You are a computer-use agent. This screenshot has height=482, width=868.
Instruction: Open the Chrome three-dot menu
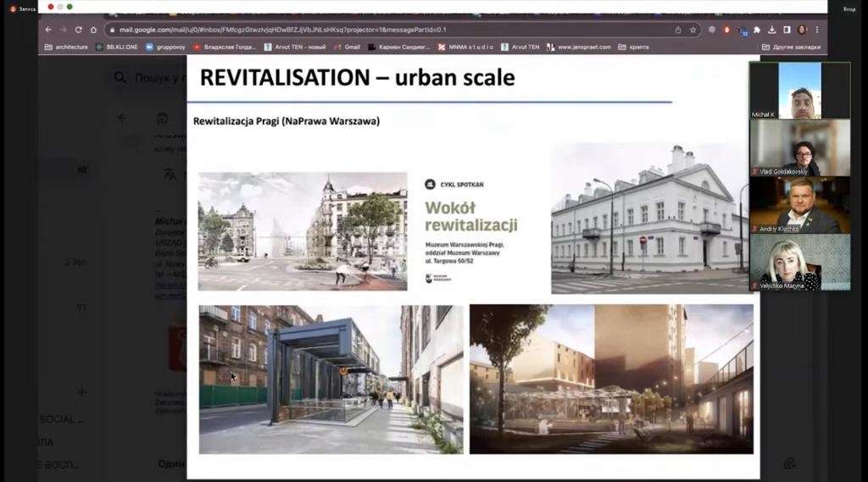817,30
